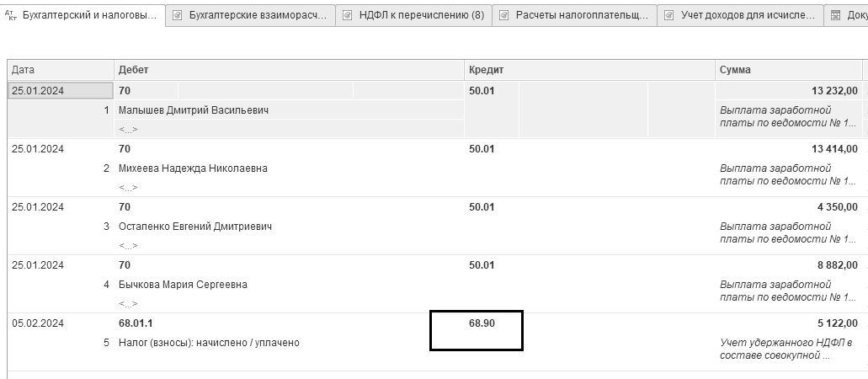
Task: Expand the <...> details under Остапенко Евгений Дмитриевич
Action: pyautogui.click(x=128, y=245)
